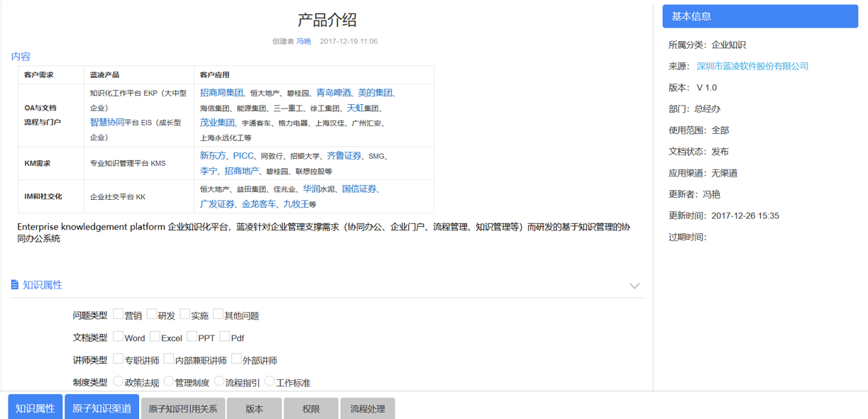Check the 实施 checkbox

pos(185,314)
